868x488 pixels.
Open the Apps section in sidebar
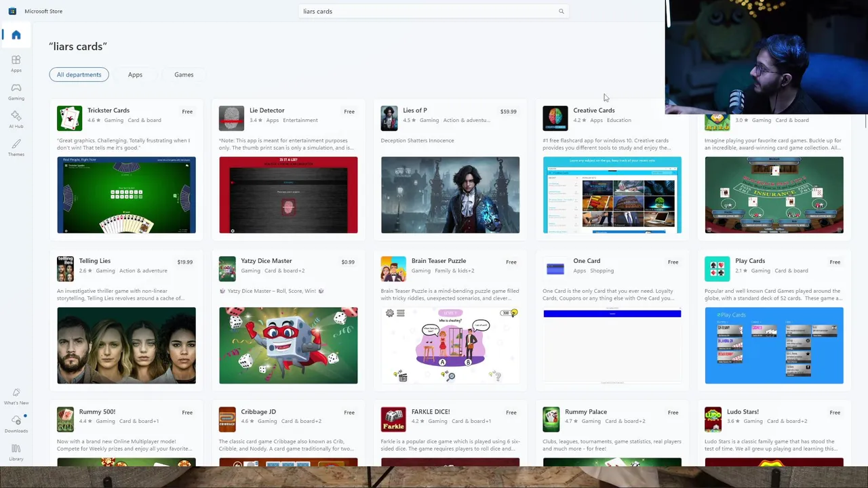point(16,64)
